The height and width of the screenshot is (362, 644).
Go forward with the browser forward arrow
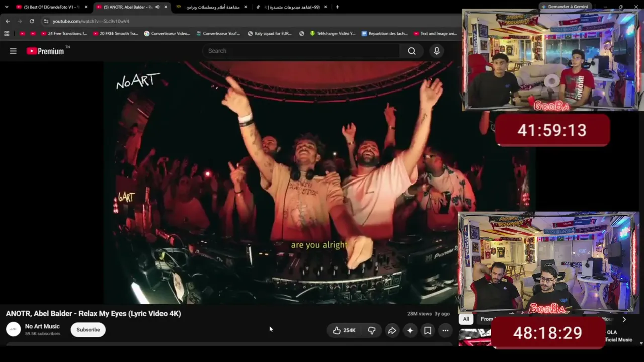pos(20,21)
